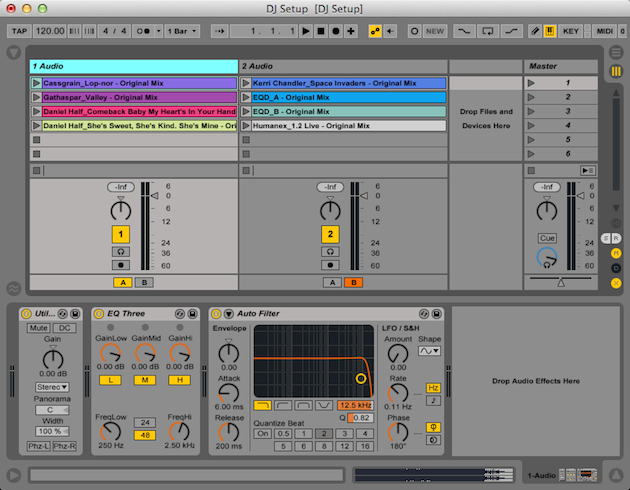Viewport: 630px width, 490px height.
Task: Toggle the Computer MIDI Keyboard icon
Action: (550, 31)
